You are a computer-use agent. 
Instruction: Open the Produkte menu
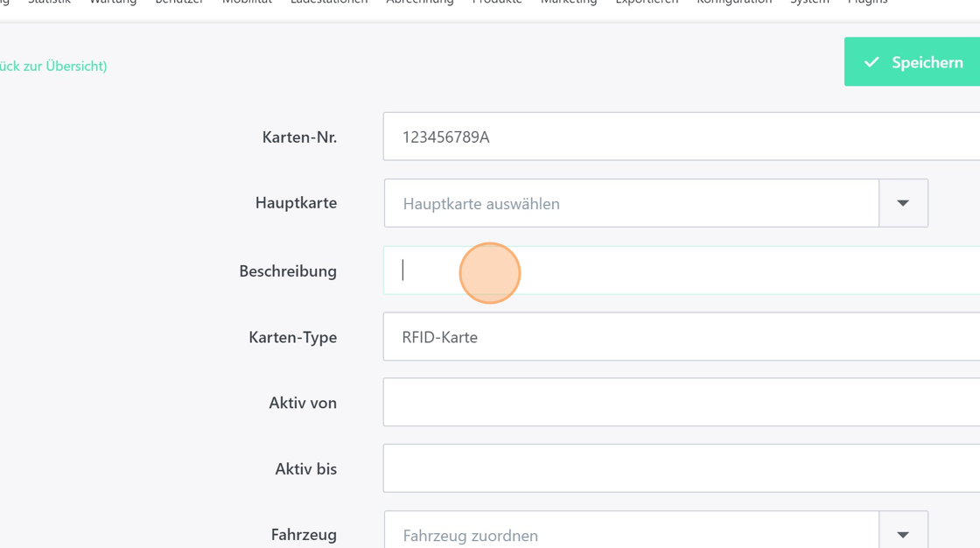pyautogui.click(x=497, y=3)
